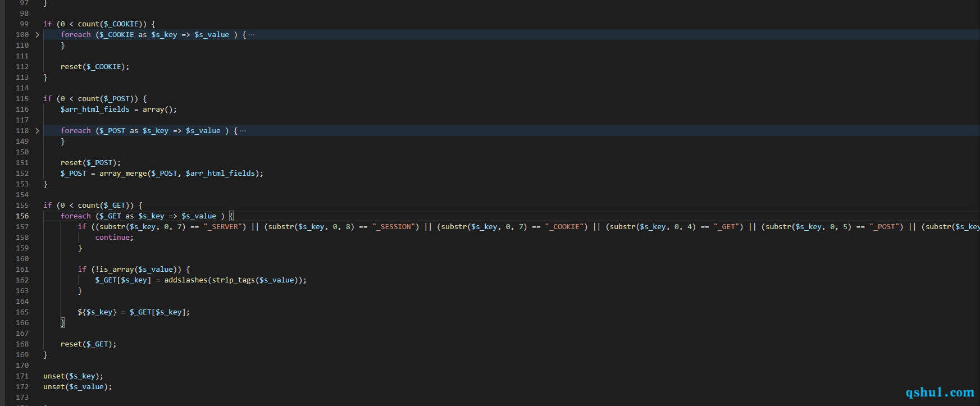The image size is (980, 406).
Task: Click the ellipsis after the $_POST foreach brace
Action: (243, 131)
